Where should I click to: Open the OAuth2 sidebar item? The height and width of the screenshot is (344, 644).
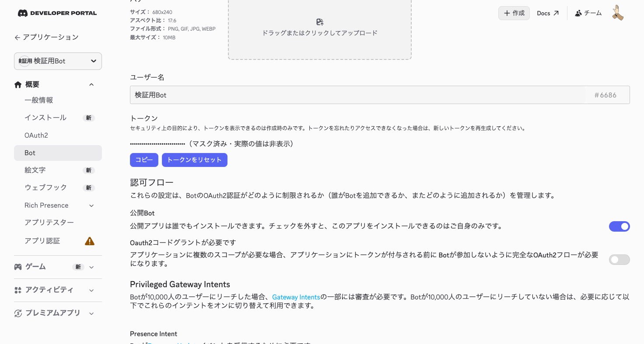(x=58, y=135)
